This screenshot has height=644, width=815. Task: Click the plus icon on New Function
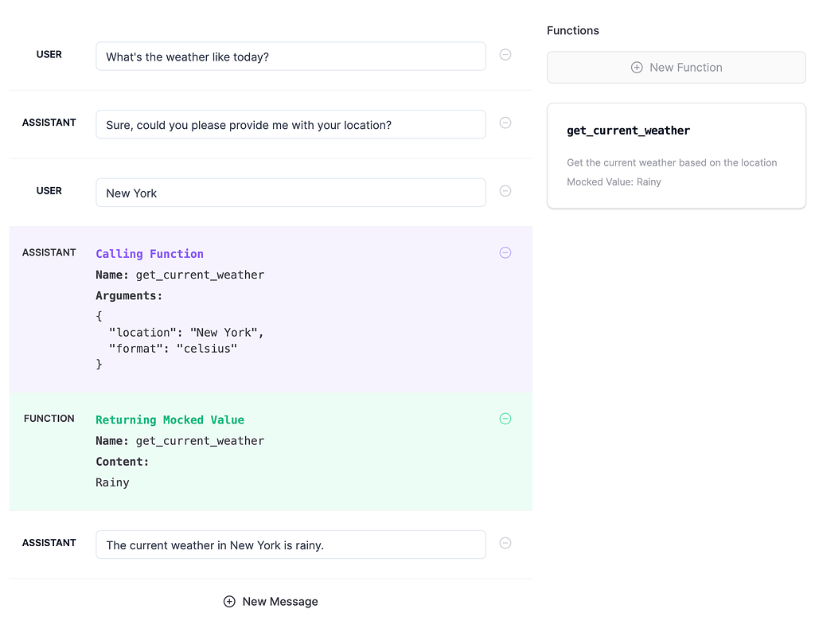pyautogui.click(x=638, y=68)
